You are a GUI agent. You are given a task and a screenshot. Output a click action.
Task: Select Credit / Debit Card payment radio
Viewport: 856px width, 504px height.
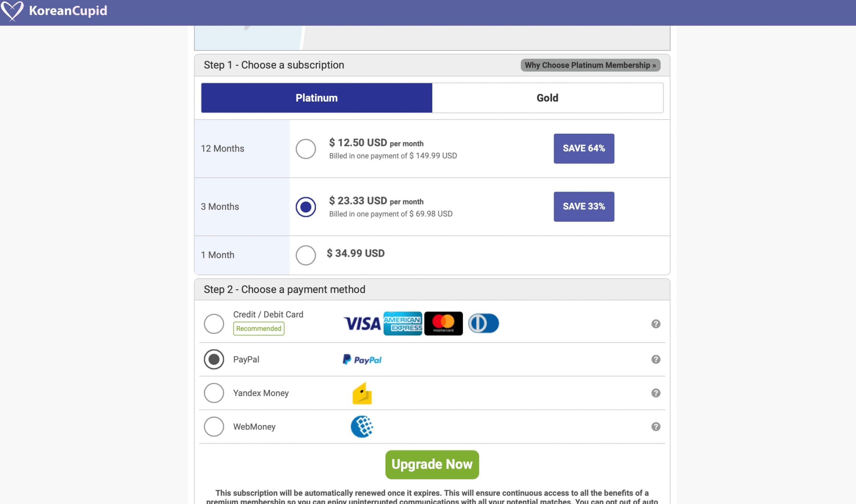coord(214,324)
